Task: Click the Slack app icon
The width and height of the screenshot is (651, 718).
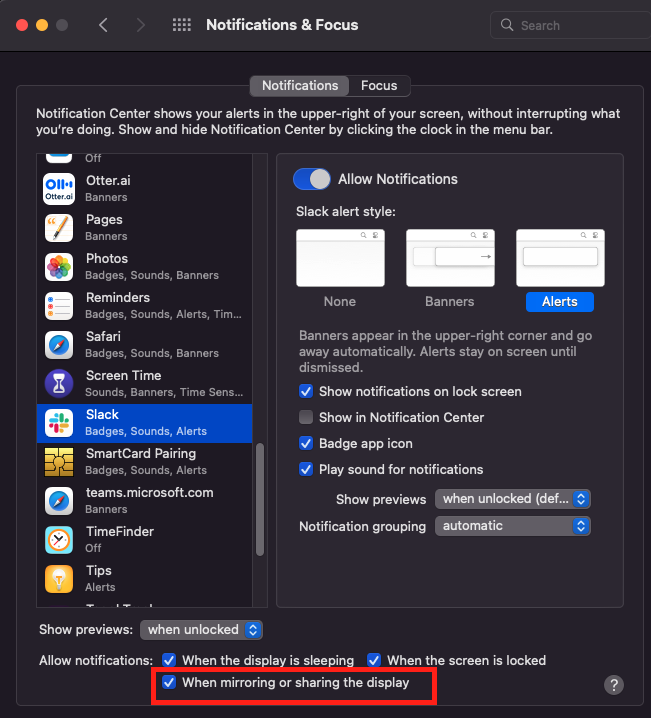Action: [x=59, y=423]
